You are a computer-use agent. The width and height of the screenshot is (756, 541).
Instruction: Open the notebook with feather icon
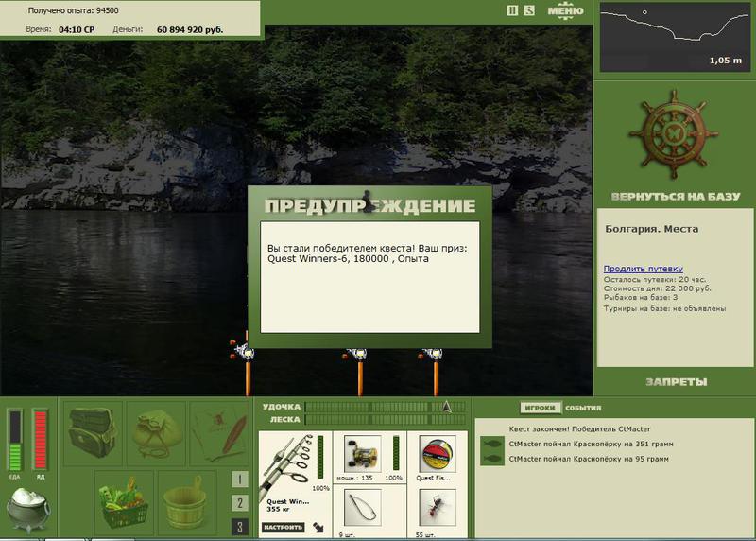pos(220,433)
